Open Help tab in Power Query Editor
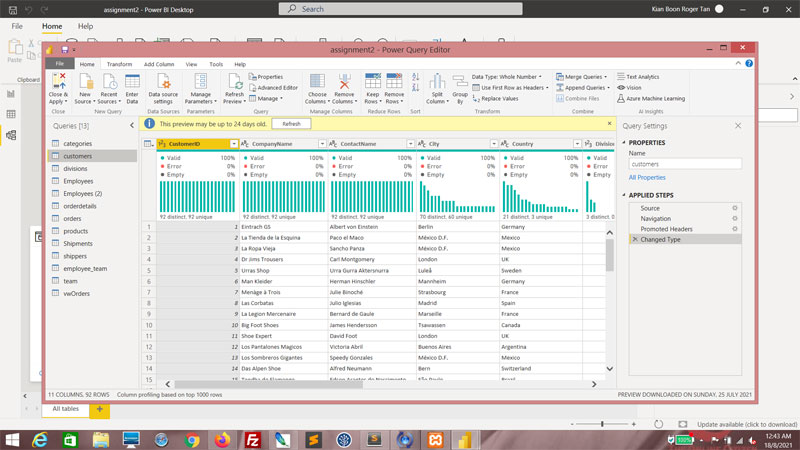Image resolution: width=800 pixels, height=450 pixels. [240, 64]
